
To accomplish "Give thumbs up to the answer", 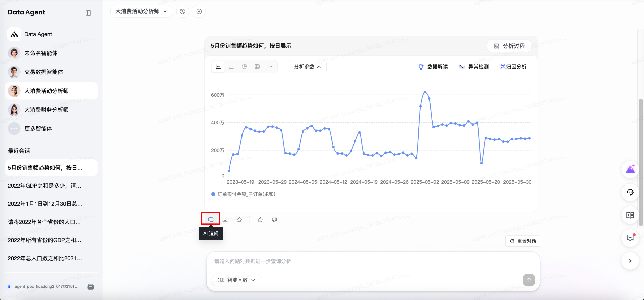I will [260, 220].
